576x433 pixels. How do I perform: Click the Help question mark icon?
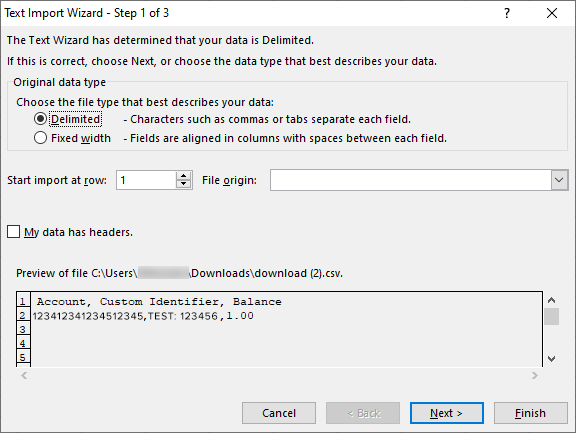pos(507,13)
